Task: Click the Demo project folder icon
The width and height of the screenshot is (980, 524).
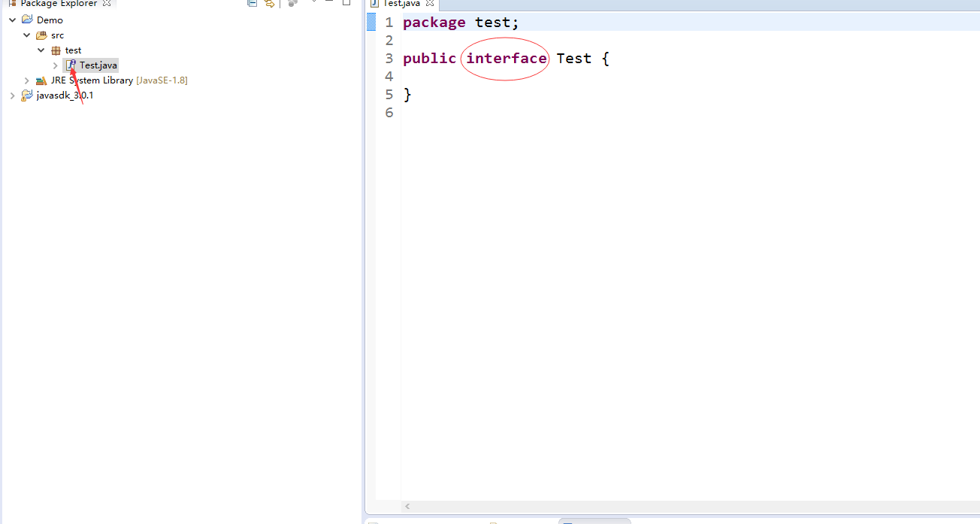Action: coord(27,20)
